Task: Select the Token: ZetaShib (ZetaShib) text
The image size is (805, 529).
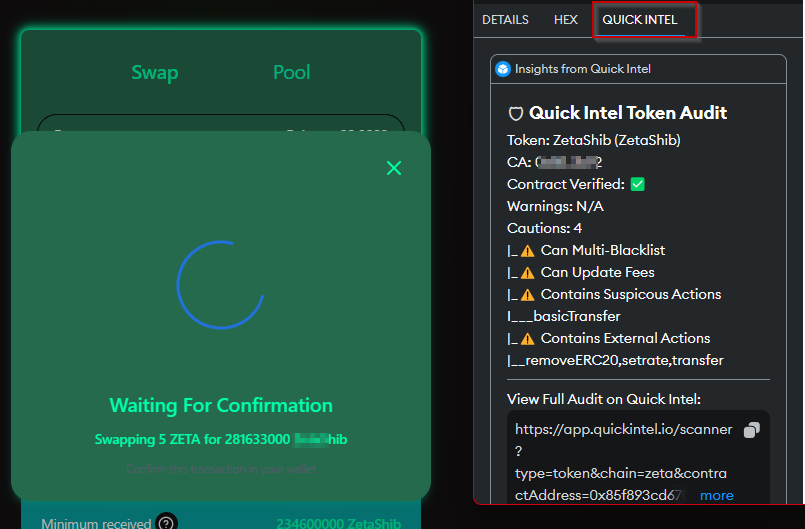Action: [593, 140]
